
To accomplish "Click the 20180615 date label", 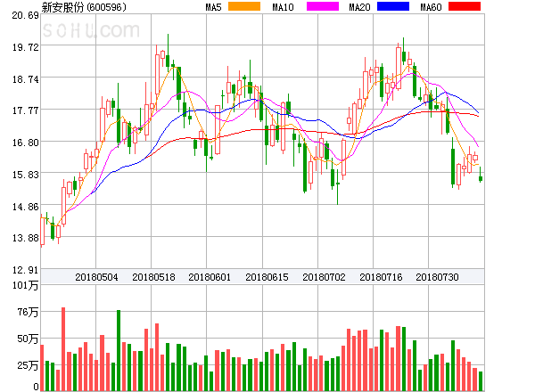I will point(267,277).
